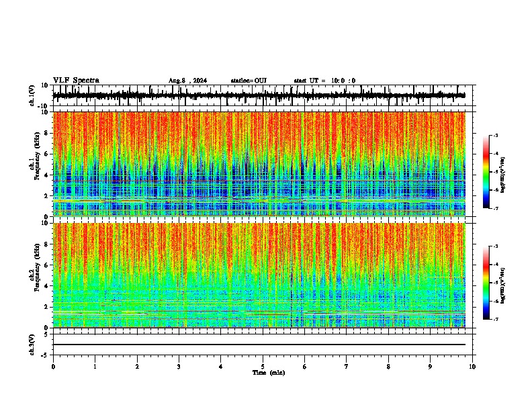Screen dimensions: 532x411
Task: Click the "2" kHz tick on ch.2 spectrogram axis
Action: tap(47, 307)
